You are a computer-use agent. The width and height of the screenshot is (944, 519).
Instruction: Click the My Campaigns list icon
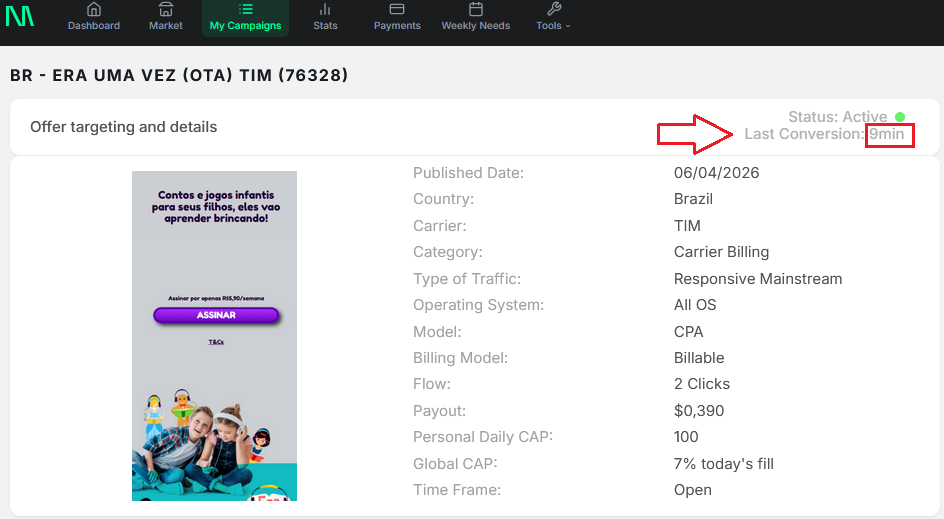tap(246, 9)
